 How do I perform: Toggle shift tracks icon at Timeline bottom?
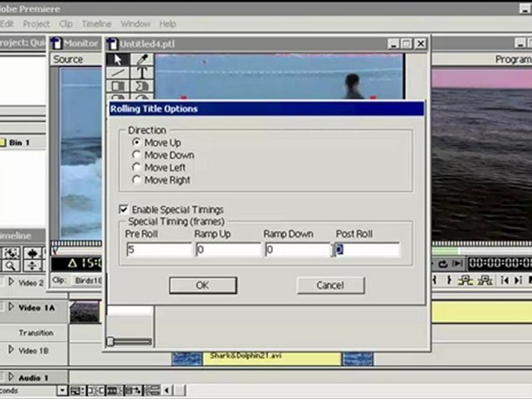[x=134, y=391]
